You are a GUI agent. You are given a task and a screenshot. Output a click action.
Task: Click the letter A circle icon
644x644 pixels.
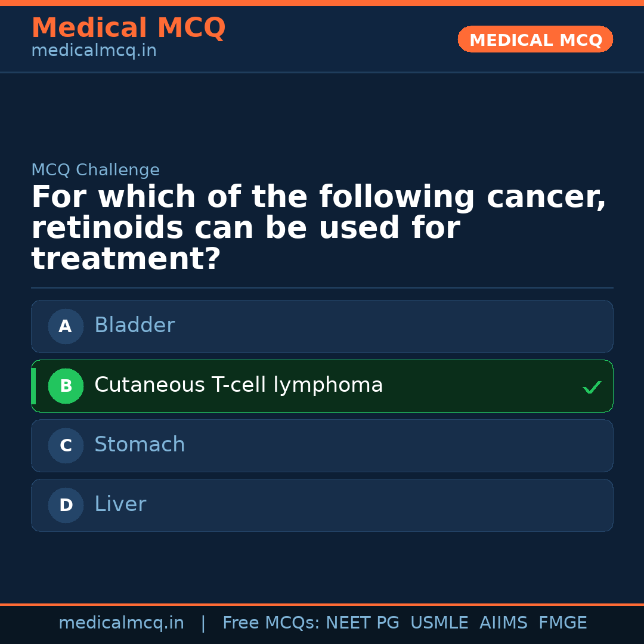[66, 326]
